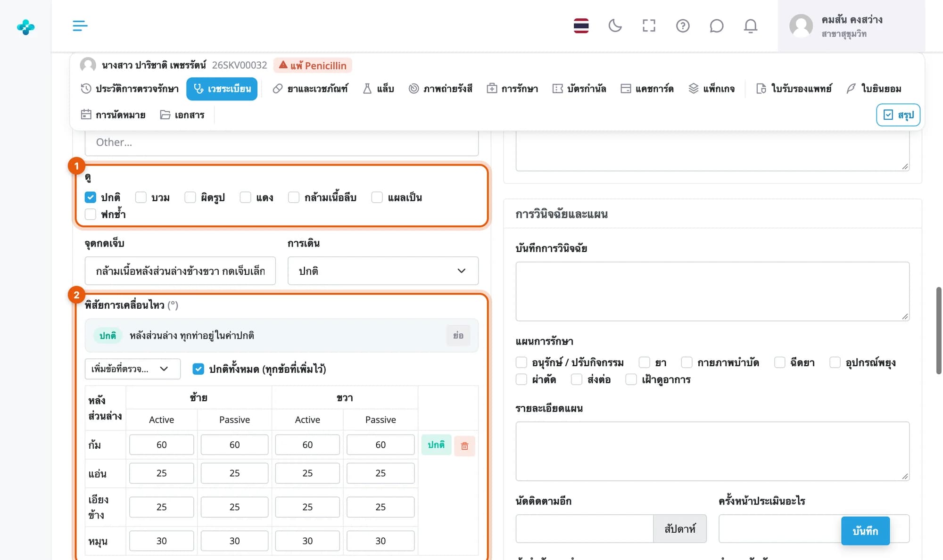Collapse range of motion with ย่อ
The image size is (943, 560).
tap(458, 335)
